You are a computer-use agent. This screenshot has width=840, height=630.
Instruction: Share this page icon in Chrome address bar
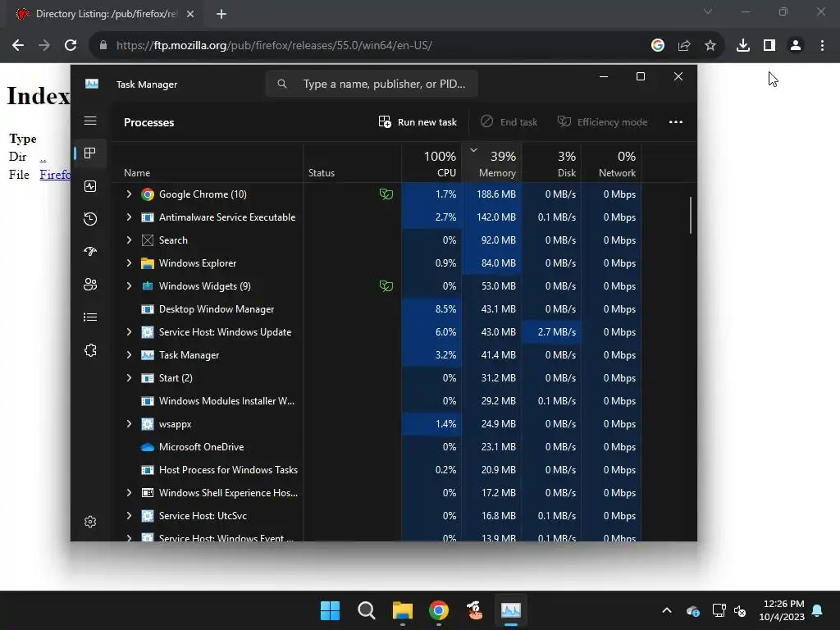click(684, 46)
